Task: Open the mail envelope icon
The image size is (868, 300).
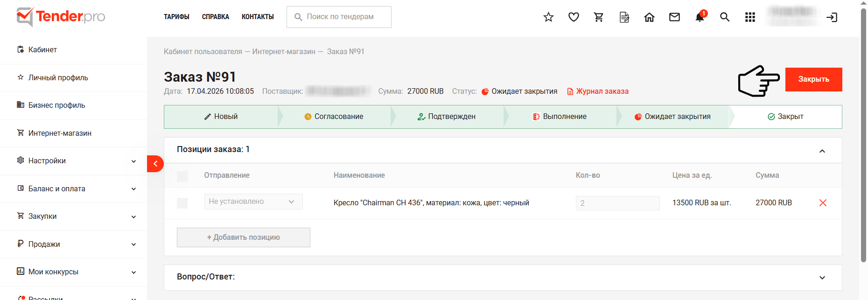Action: pyautogui.click(x=674, y=17)
